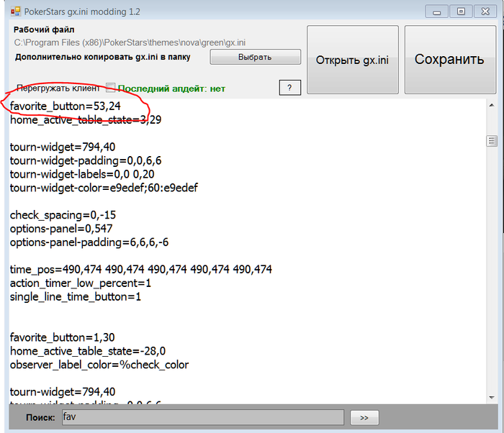The image size is (504, 433).
Task: Click the scrollbar up arrow
Action: pyautogui.click(x=492, y=105)
